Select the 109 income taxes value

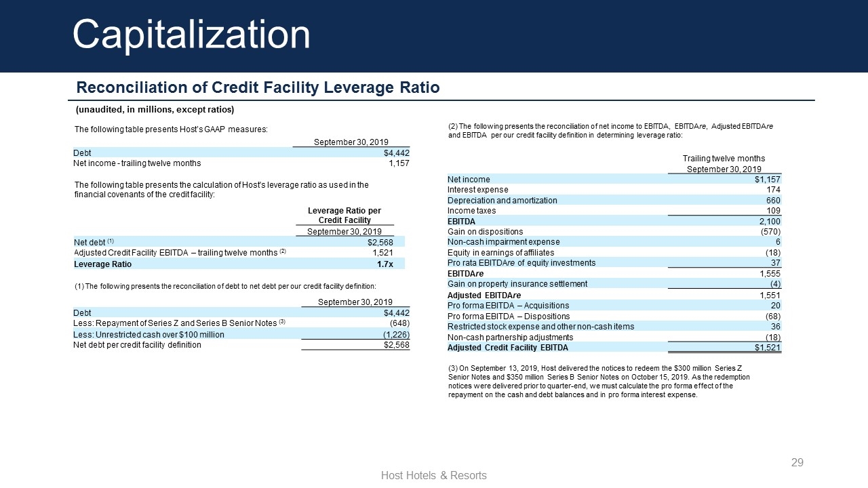[774, 211]
